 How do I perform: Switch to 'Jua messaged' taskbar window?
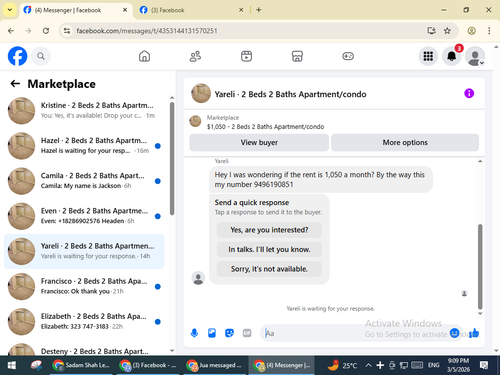(215, 366)
